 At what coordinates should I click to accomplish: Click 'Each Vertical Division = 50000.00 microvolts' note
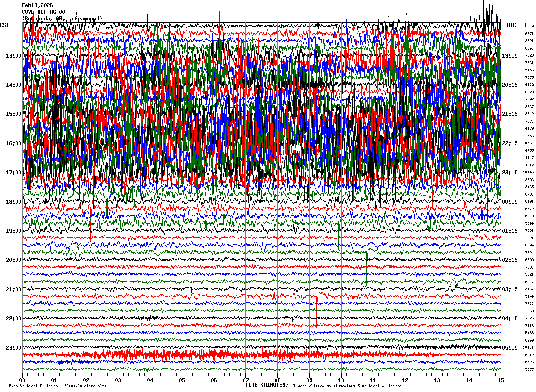point(58,386)
